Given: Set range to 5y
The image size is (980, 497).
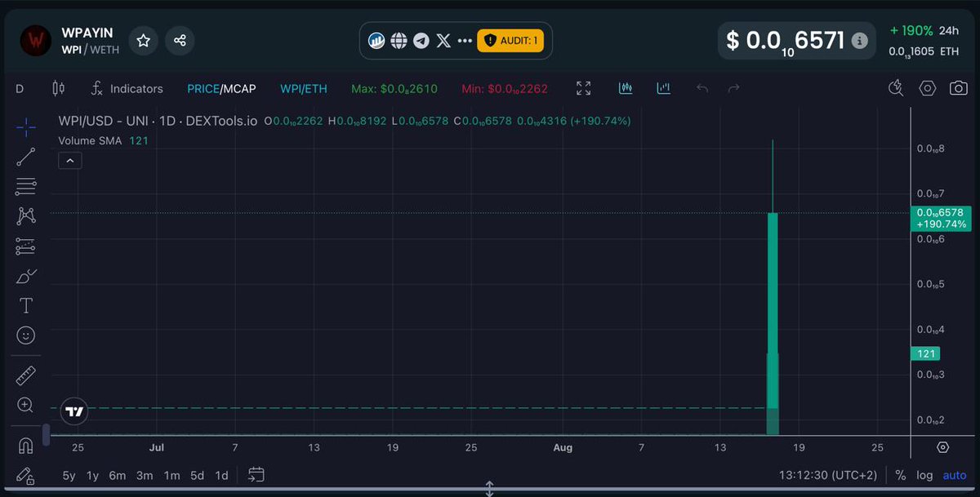Looking at the screenshot, I should click(69, 475).
